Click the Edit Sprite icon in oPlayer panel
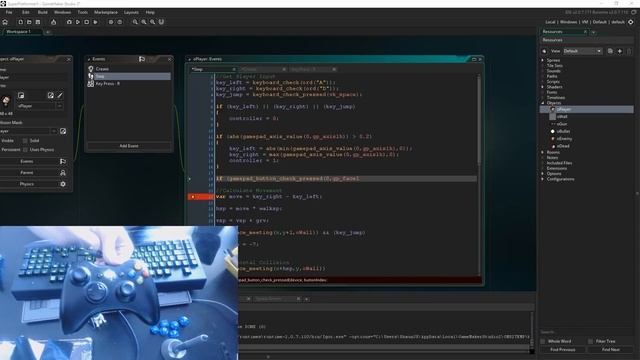The height and width of the screenshot is (360, 640). tap(51, 95)
